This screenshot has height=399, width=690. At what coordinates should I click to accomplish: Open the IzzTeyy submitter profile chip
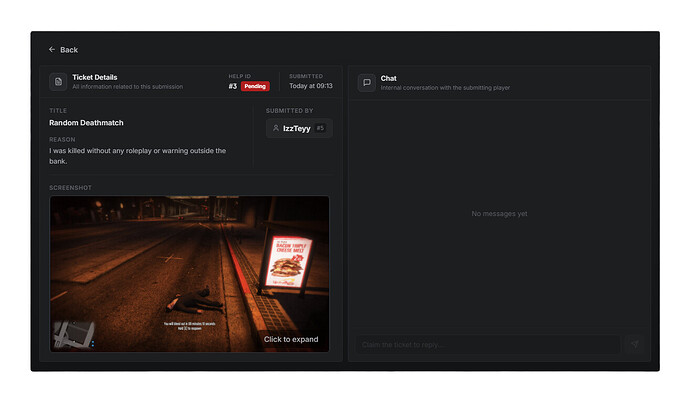pyautogui.click(x=299, y=128)
